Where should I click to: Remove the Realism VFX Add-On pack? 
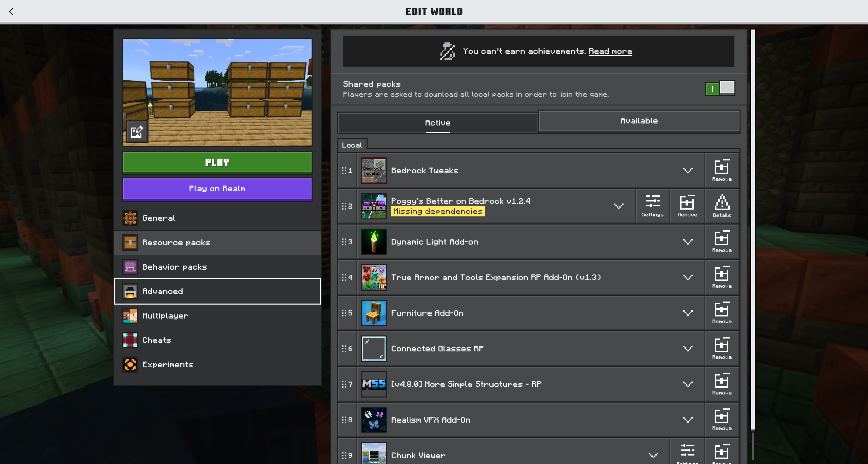click(722, 420)
